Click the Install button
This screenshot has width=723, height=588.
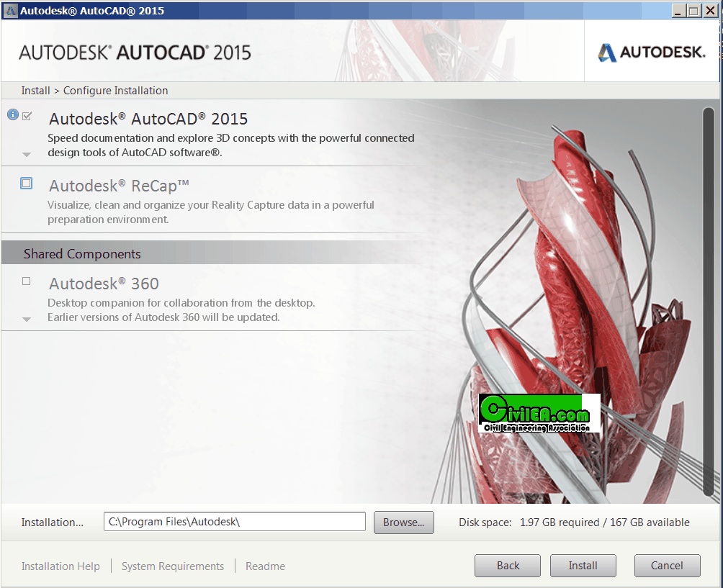583,566
